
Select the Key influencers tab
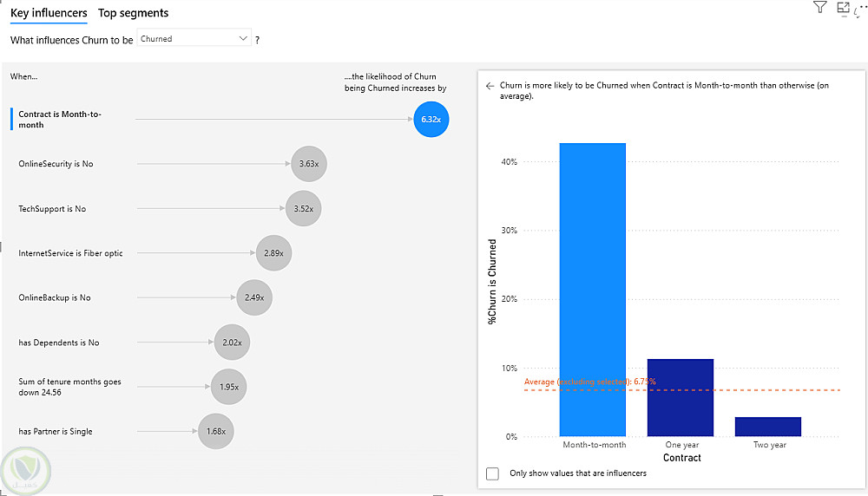[x=49, y=13]
